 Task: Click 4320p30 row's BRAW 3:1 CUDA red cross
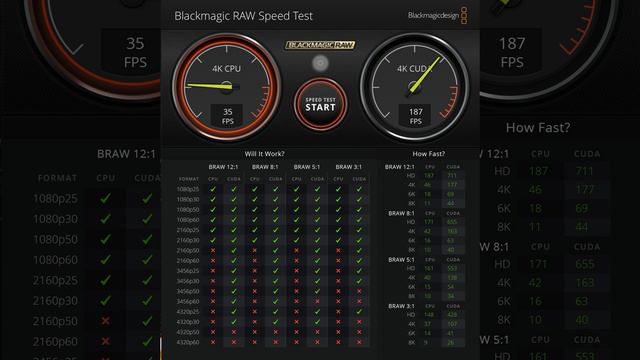click(x=359, y=322)
